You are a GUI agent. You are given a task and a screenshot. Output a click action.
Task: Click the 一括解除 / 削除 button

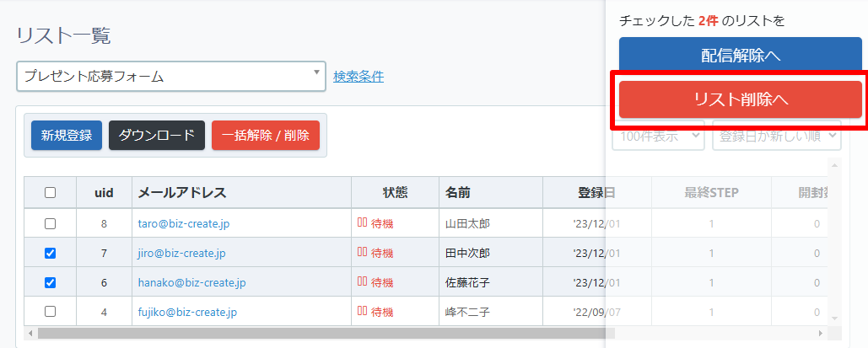click(265, 135)
